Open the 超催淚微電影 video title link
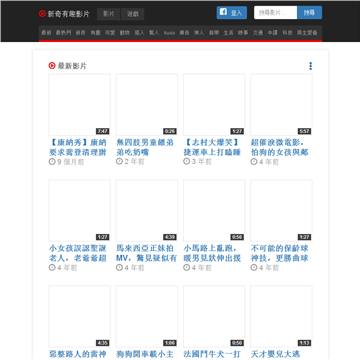The image size is (360, 360). [x=280, y=147]
